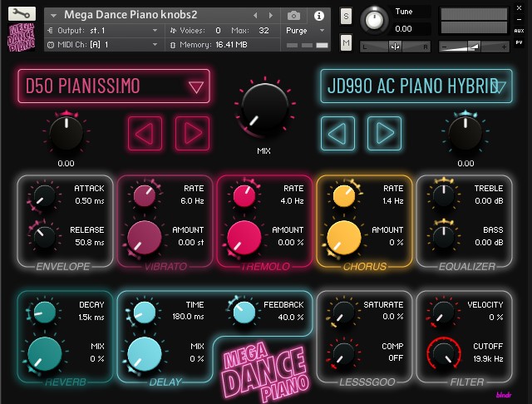Go to next instrument arrow in header
Viewport: 532px width, 404px height.
(x=270, y=15)
